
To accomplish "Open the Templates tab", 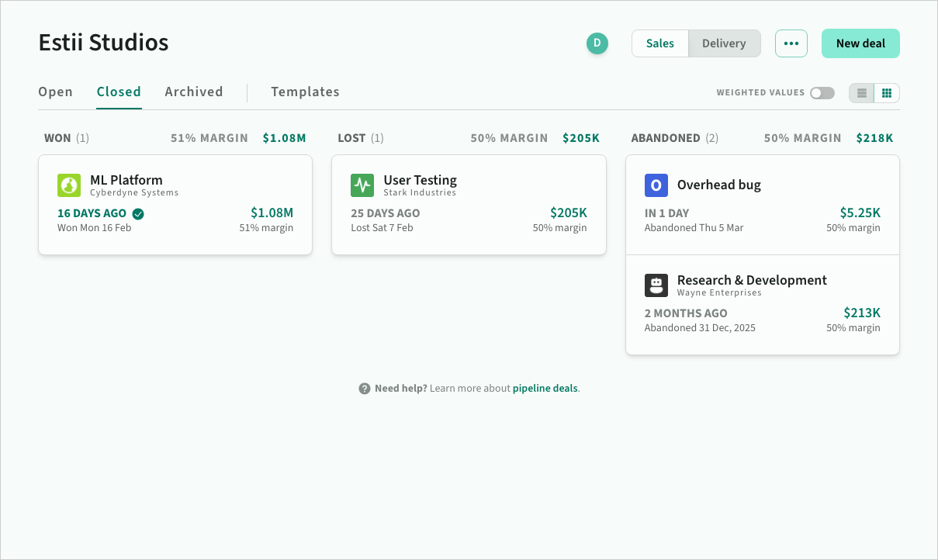I will pyautogui.click(x=305, y=92).
